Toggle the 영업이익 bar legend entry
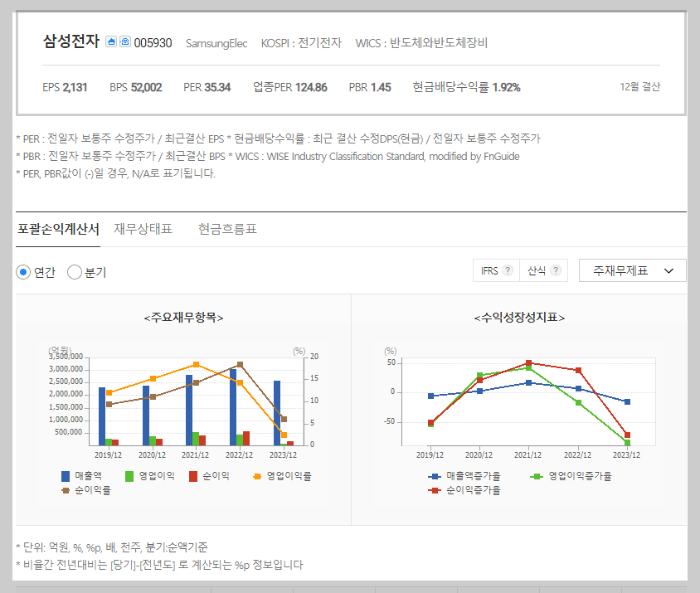Screen dimensions: 700x593 click(x=150, y=476)
